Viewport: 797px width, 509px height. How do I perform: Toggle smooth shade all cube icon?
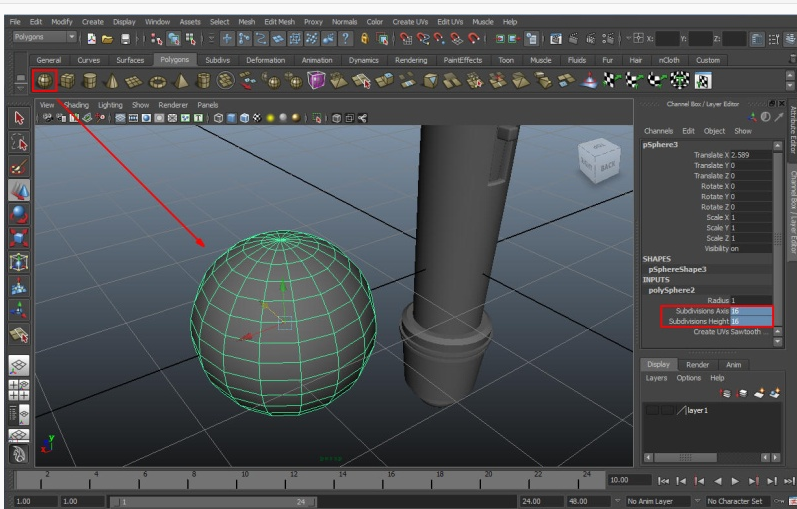pyautogui.click(x=232, y=118)
